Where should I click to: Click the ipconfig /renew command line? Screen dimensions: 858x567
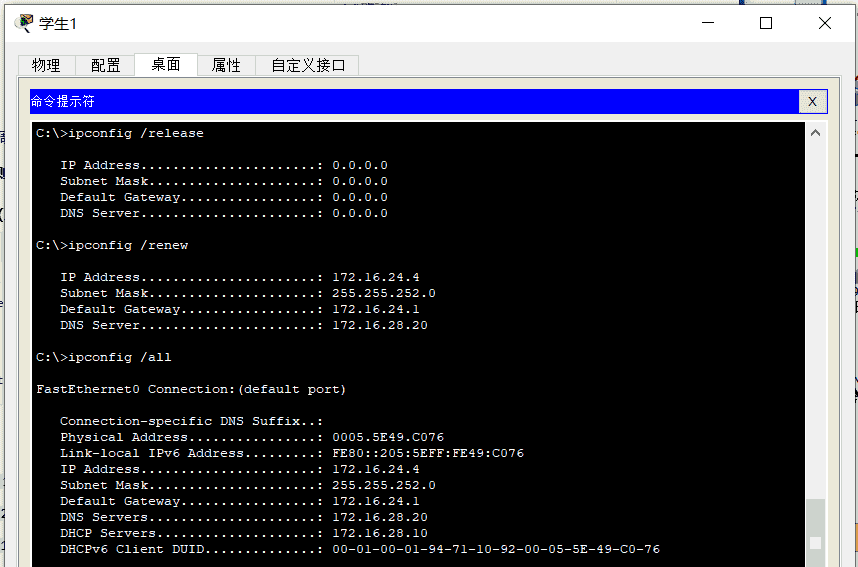(x=112, y=245)
